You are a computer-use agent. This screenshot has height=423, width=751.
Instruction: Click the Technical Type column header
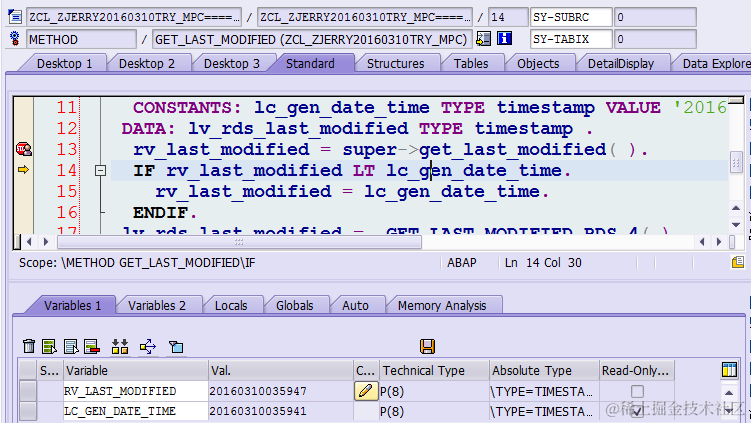tap(434, 370)
